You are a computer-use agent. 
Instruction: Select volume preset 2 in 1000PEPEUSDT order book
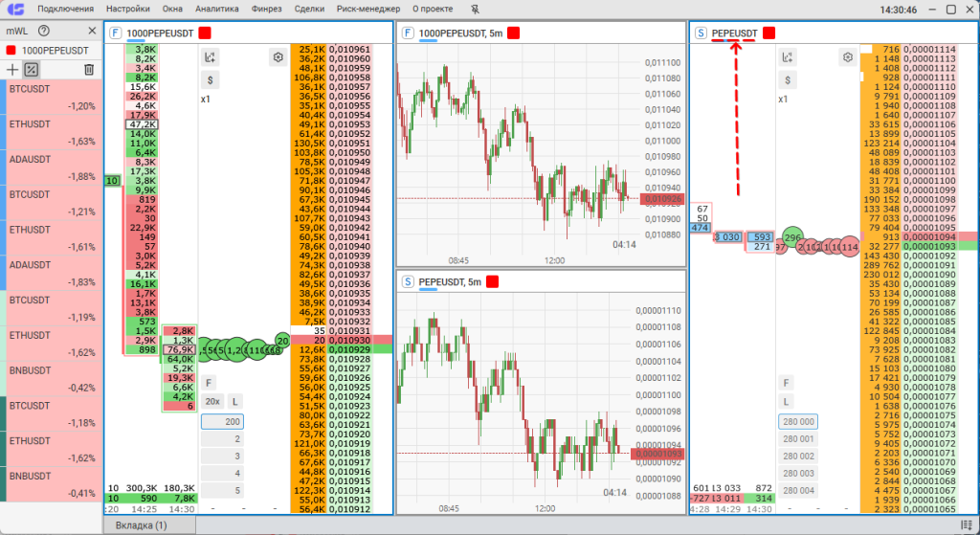pyautogui.click(x=222, y=439)
